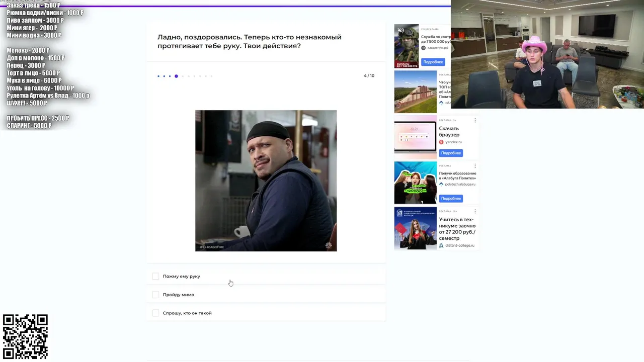This screenshot has width=644, height=362.
Task: Open the options menu of the distant-college ad
Action: [x=475, y=211]
